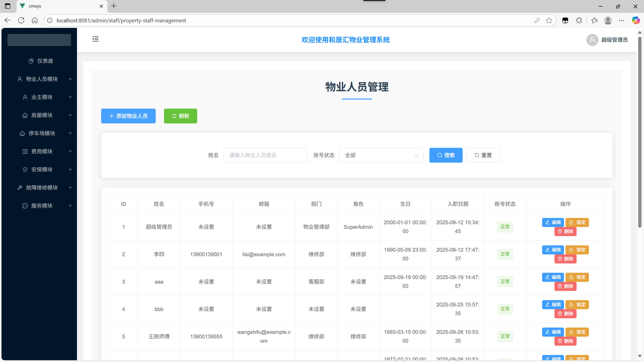Open the 超级管理员 avatar menu
This screenshot has width=644, height=362.
(592, 40)
